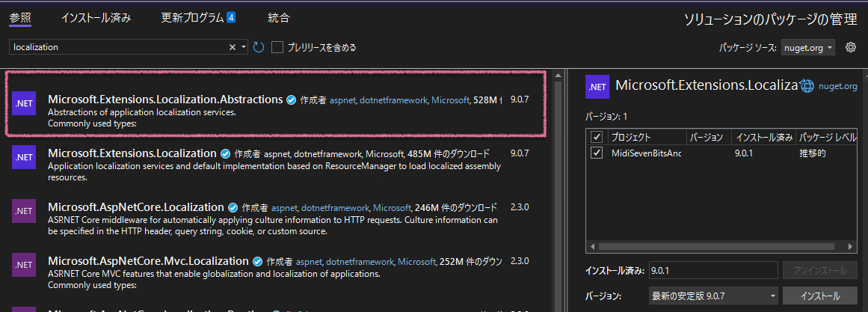The image size is (868, 312).
Task: Click the project table scroll-left arrow
Action: pos(592,246)
